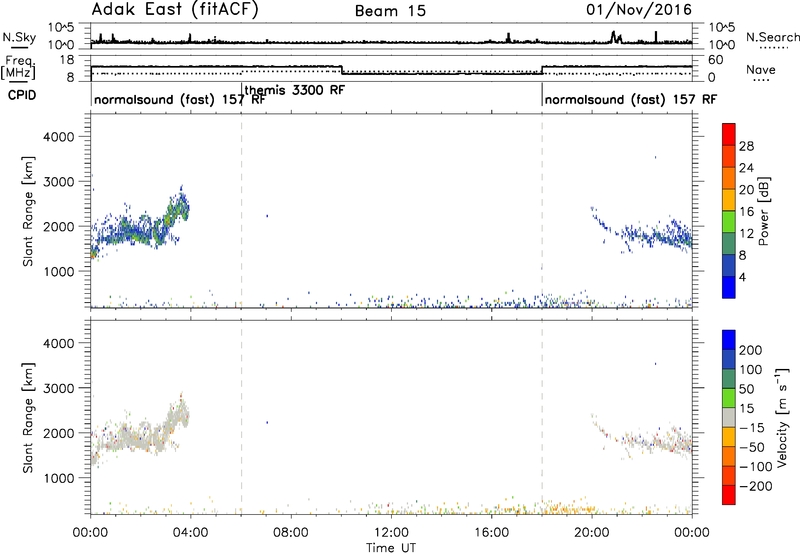This screenshot has width=800, height=554.
Task: Click the '20:00' time tick label
Action: (592, 533)
